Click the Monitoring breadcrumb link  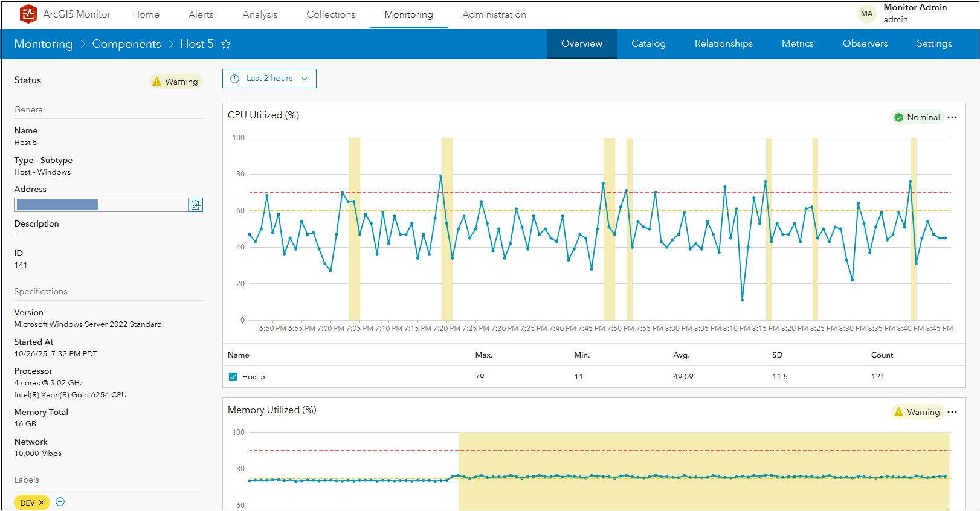click(x=43, y=44)
